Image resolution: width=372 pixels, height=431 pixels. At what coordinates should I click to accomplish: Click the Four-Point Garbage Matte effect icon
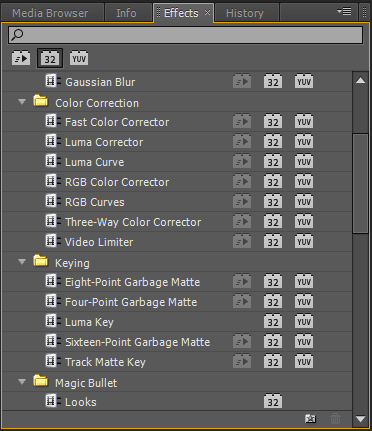tap(53, 301)
